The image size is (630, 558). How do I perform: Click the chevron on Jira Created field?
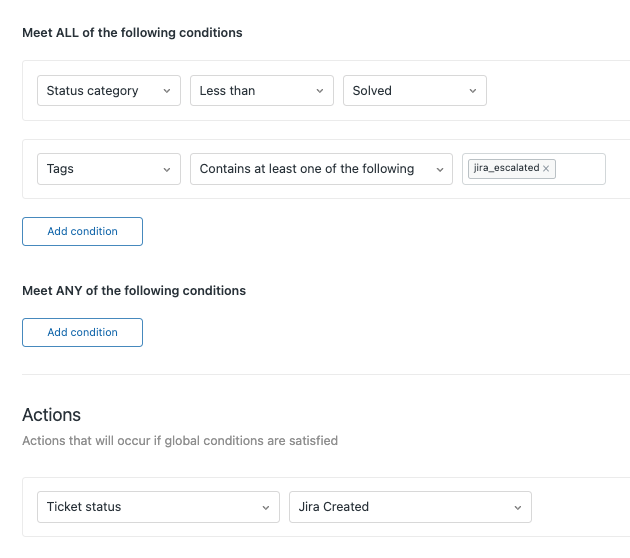[x=517, y=508]
